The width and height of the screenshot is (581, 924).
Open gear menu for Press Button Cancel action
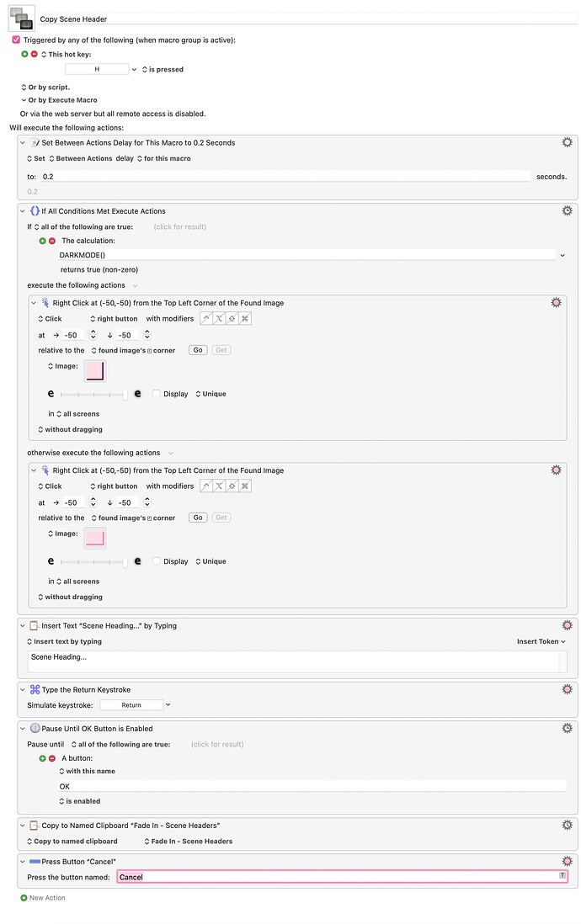point(567,861)
